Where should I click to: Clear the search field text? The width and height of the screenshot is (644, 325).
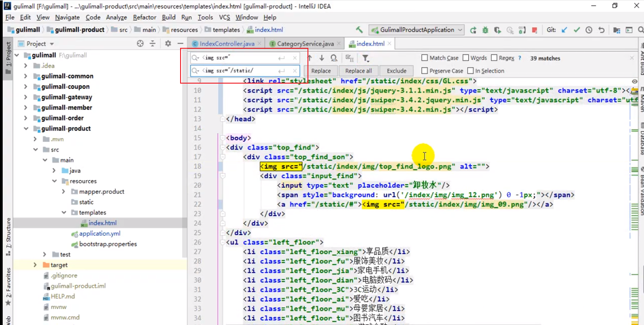pyautogui.click(x=295, y=58)
